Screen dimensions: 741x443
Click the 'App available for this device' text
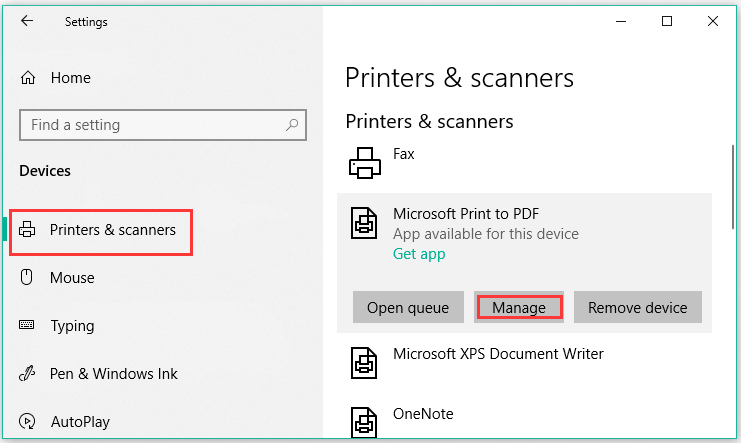[x=486, y=234]
